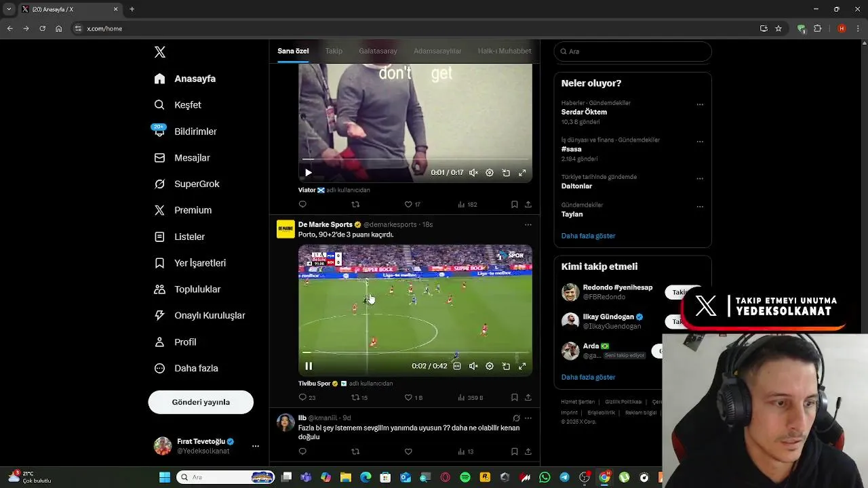Click Daha fazla göster under trends

588,236
